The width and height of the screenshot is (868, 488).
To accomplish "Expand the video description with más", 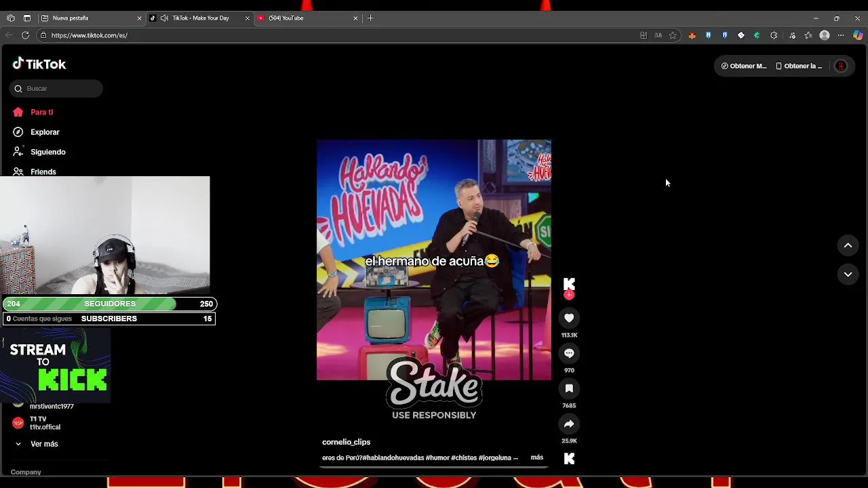I will [536, 457].
